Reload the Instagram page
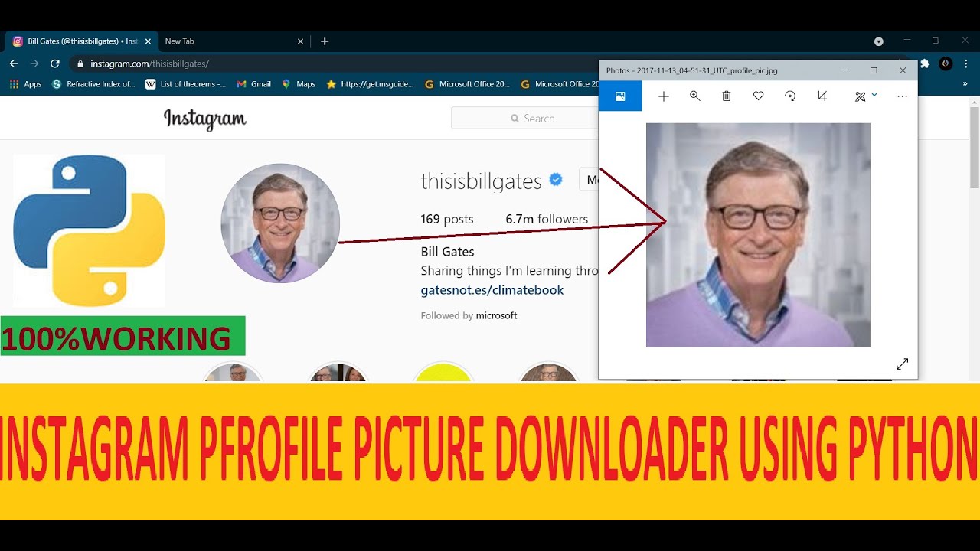This screenshot has width=980, height=551. [55, 64]
